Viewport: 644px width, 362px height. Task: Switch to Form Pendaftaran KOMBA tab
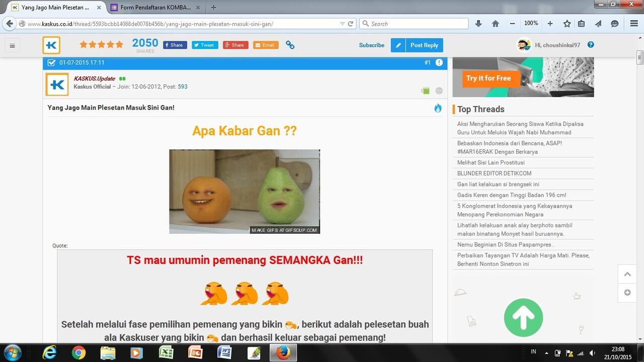click(x=155, y=8)
